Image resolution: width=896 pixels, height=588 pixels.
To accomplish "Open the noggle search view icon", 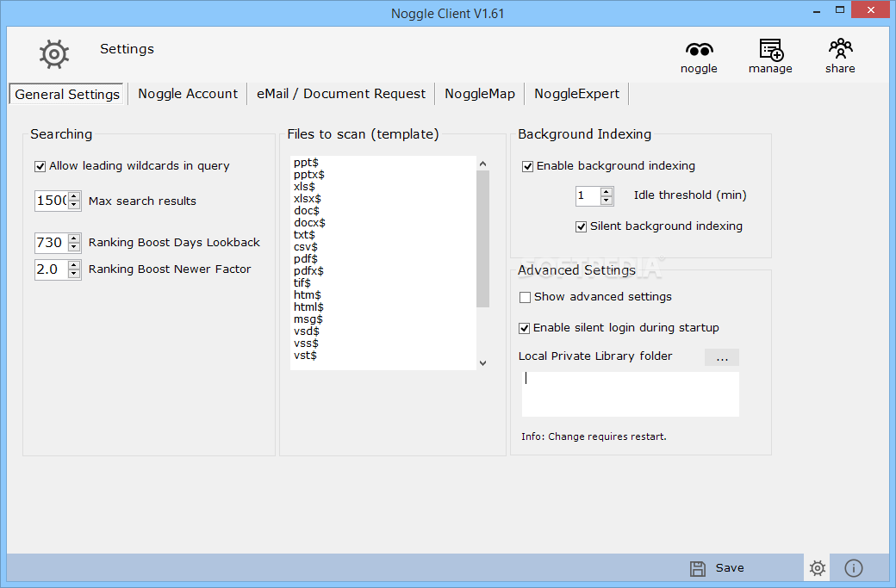I will (699, 50).
